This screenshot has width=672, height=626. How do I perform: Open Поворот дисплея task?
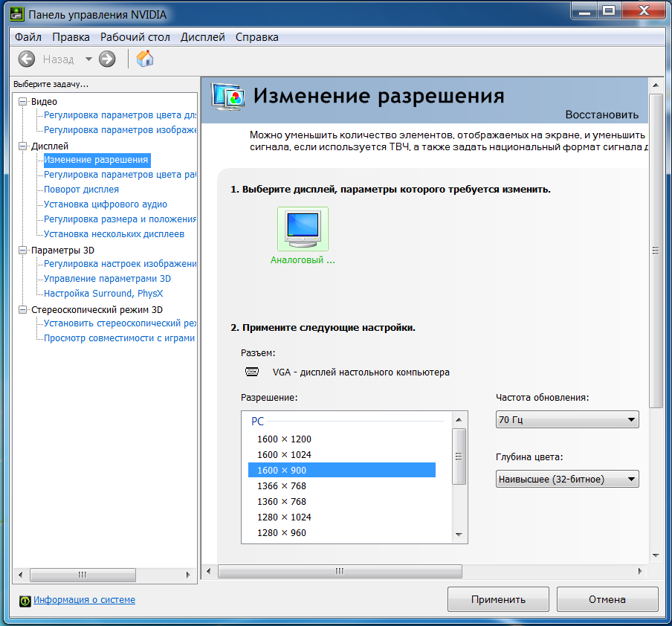pos(82,190)
